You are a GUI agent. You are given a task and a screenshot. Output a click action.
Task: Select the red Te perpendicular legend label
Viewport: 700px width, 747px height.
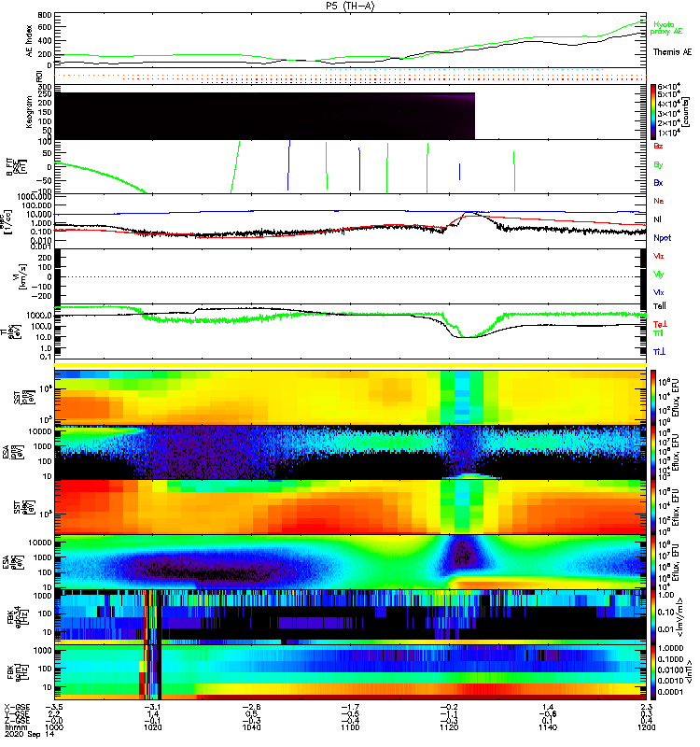(x=660, y=324)
